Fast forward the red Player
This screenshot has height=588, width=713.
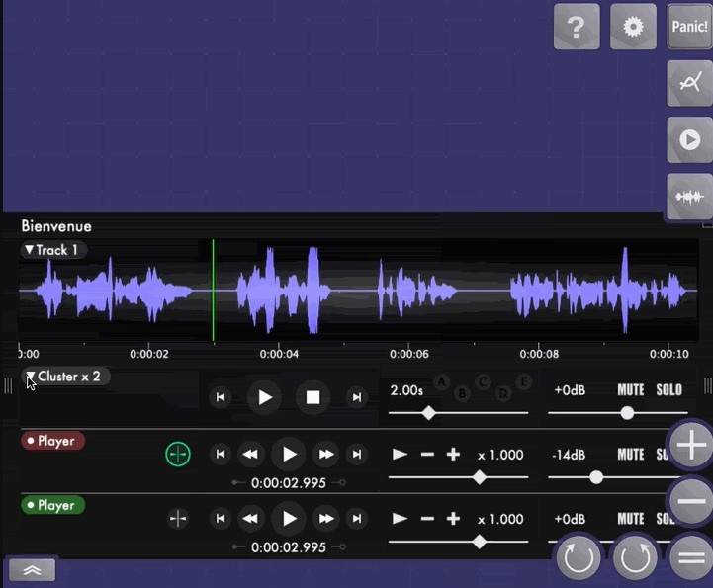click(x=326, y=454)
